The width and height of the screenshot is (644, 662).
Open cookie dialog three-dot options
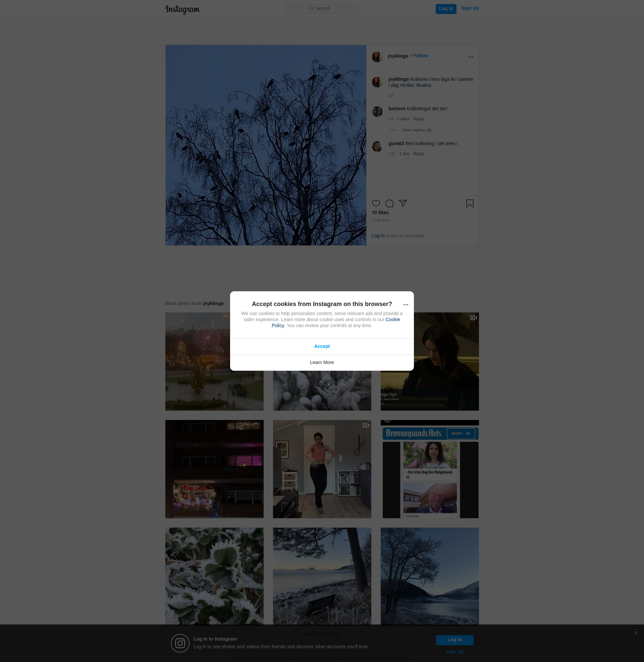[x=406, y=304]
